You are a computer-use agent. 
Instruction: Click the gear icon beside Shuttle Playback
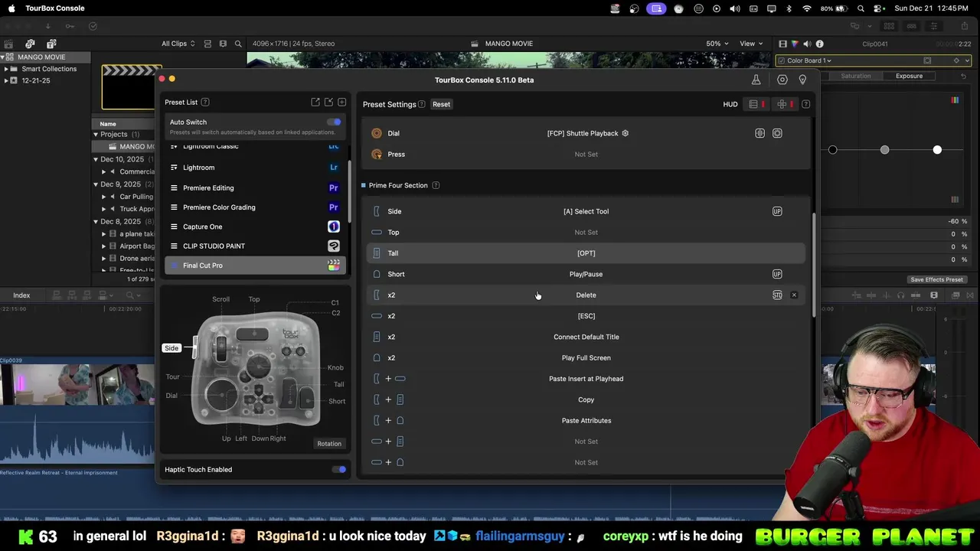[x=625, y=133]
